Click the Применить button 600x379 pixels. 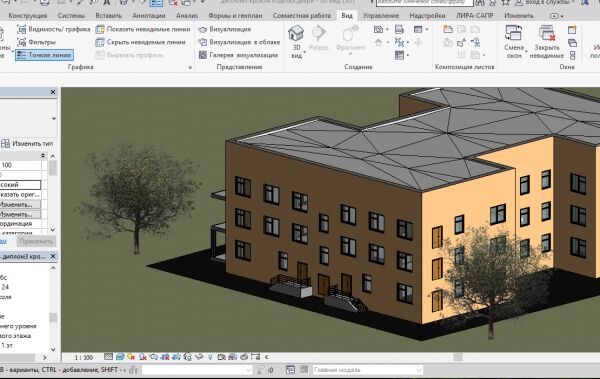[x=36, y=242]
